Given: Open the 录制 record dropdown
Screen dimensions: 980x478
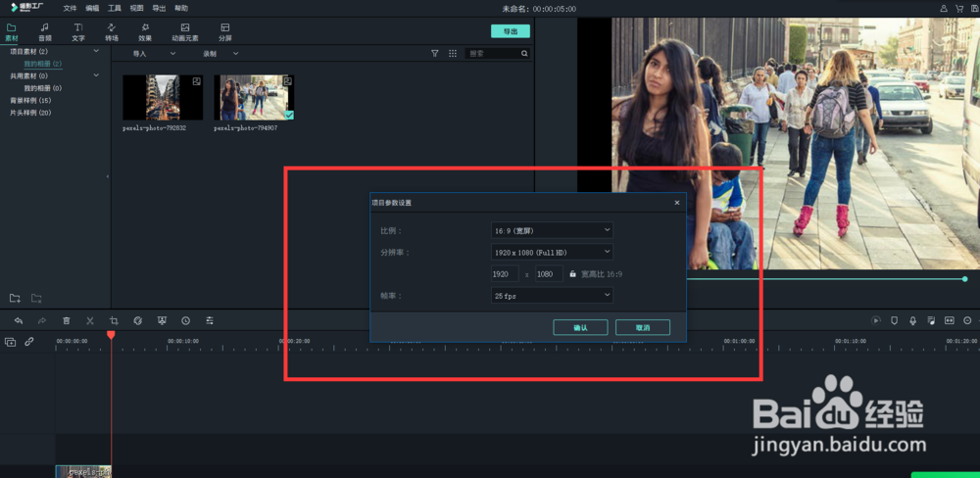Looking at the screenshot, I should coord(220,54).
